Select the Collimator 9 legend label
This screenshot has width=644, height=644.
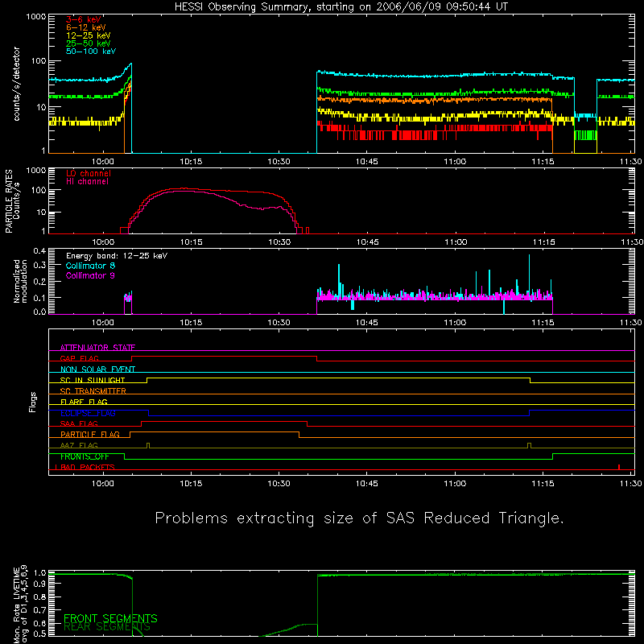click(90, 275)
